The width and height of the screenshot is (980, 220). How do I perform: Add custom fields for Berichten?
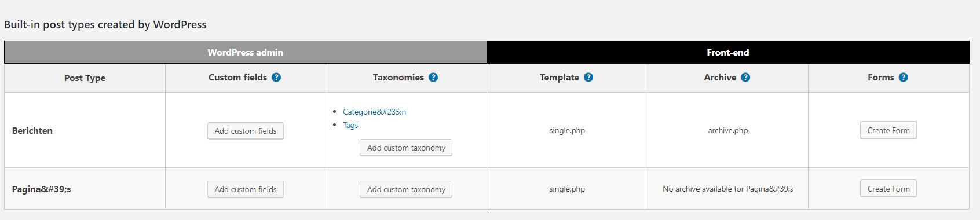click(246, 131)
